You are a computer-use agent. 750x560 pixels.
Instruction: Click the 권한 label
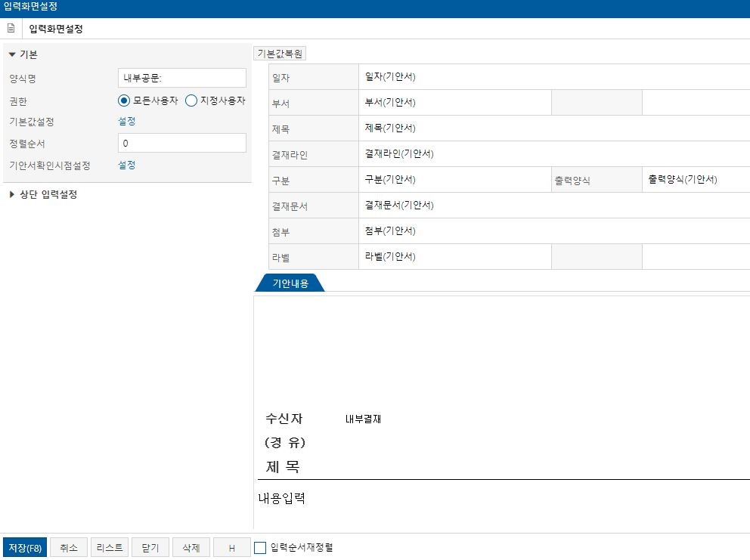18,101
